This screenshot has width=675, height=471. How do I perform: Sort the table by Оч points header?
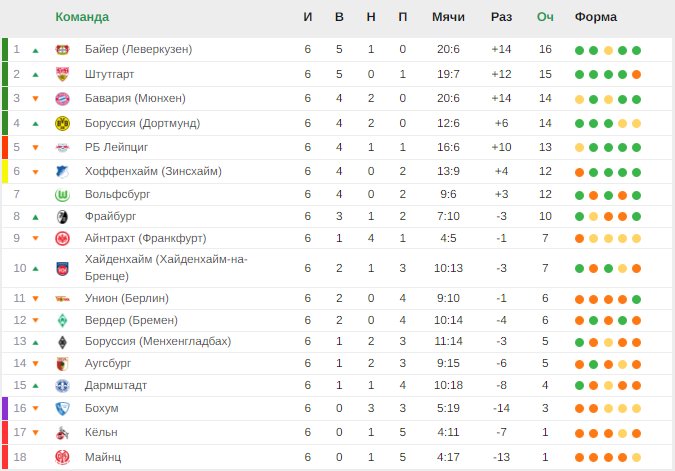545,17
